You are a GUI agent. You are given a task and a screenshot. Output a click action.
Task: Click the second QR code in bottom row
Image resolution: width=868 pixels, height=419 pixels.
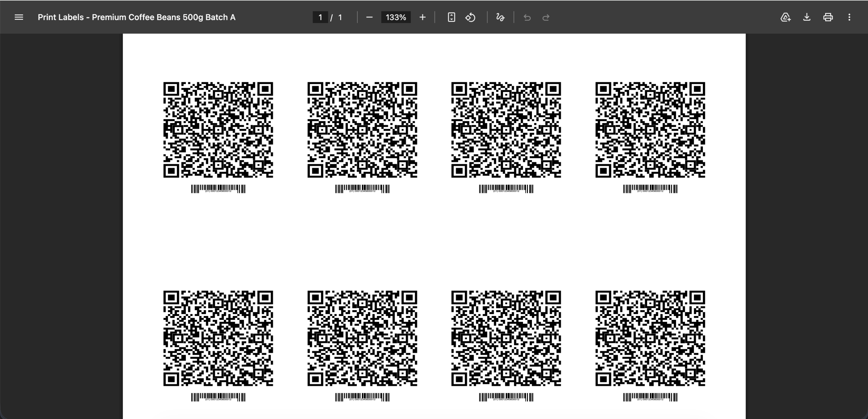(x=362, y=339)
